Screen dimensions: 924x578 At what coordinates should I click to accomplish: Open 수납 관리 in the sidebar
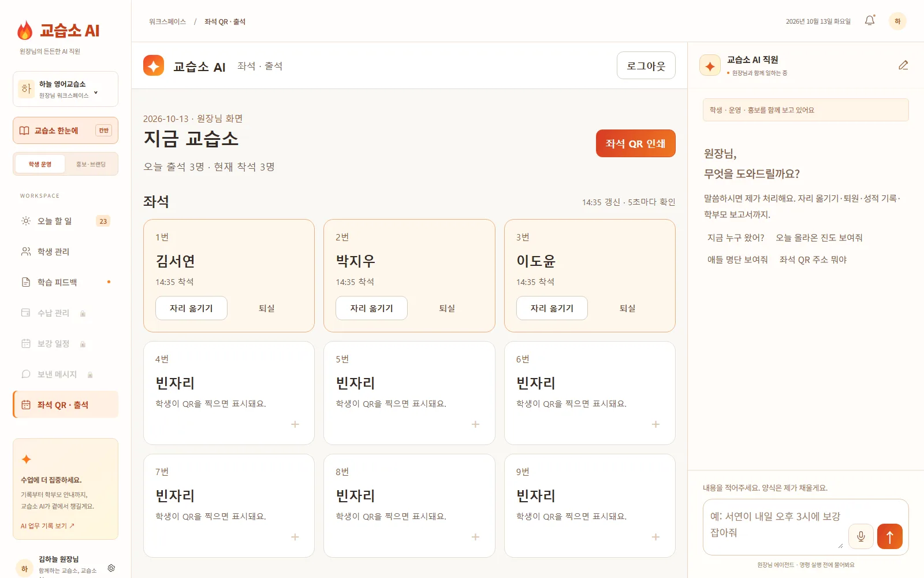click(x=65, y=313)
